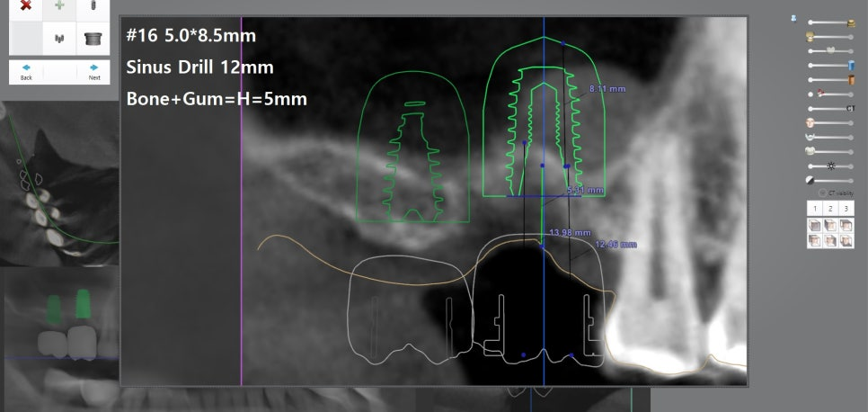868x412 pixels.
Task: Go Back to previous step
Action: pos(26,71)
